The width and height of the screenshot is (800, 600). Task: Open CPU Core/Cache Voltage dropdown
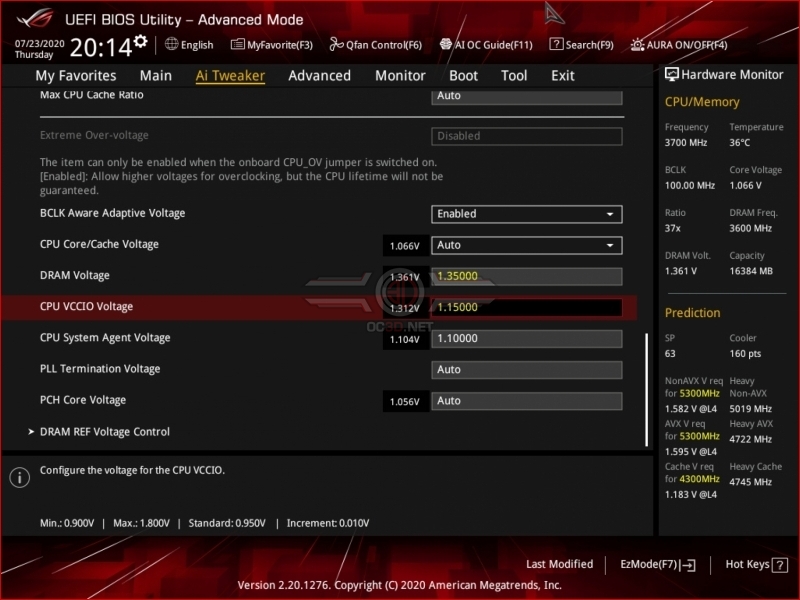click(527, 245)
